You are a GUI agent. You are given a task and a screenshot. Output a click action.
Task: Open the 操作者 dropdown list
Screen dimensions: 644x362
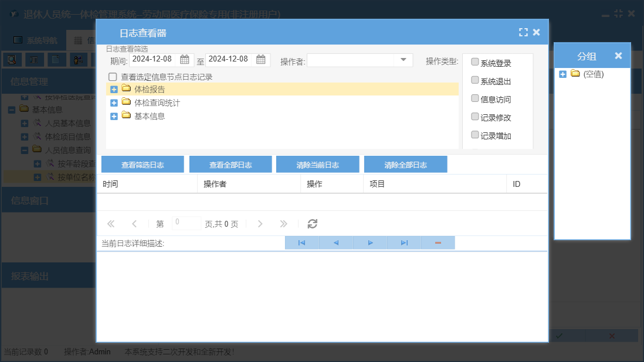tap(404, 60)
